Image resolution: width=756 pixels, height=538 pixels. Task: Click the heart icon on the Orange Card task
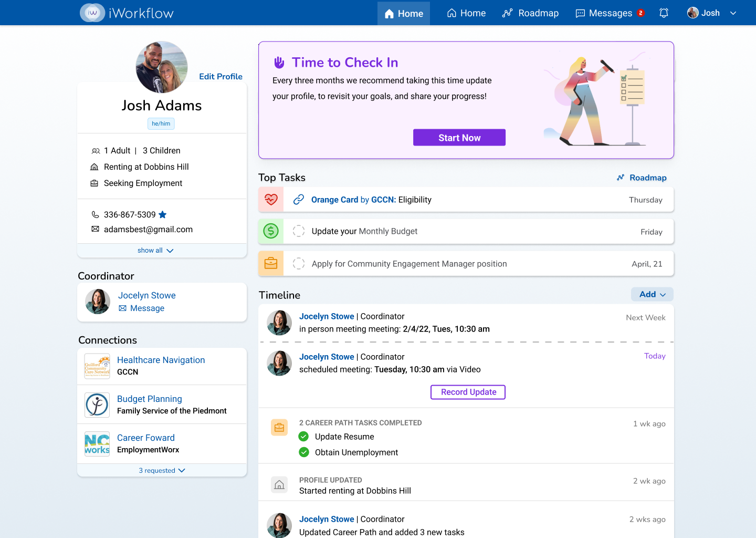tap(270, 199)
